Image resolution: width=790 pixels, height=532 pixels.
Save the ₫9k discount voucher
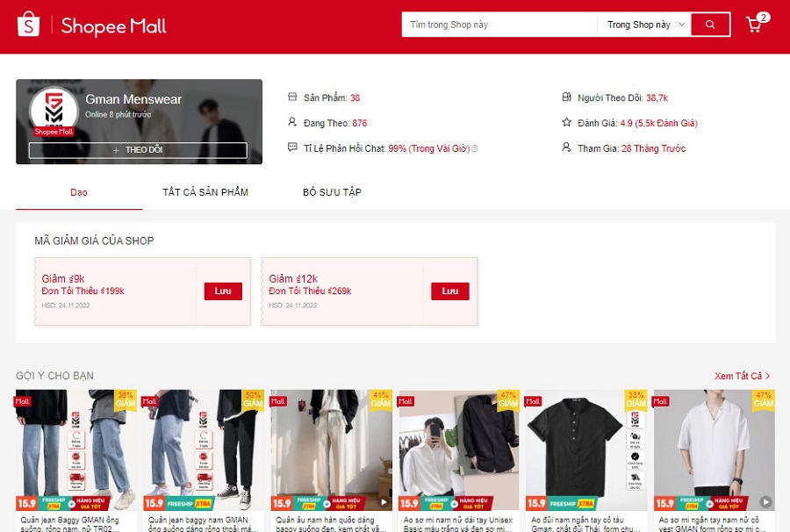point(223,291)
